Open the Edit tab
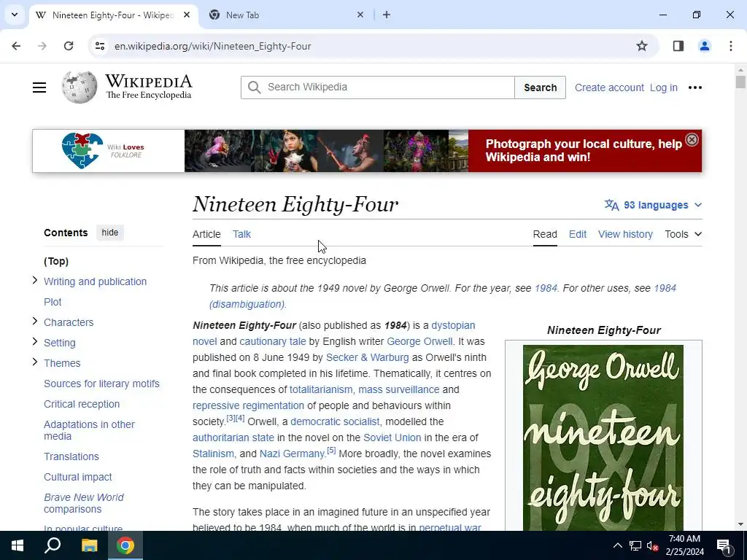The height and width of the screenshot is (560, 747). [578, 234]
